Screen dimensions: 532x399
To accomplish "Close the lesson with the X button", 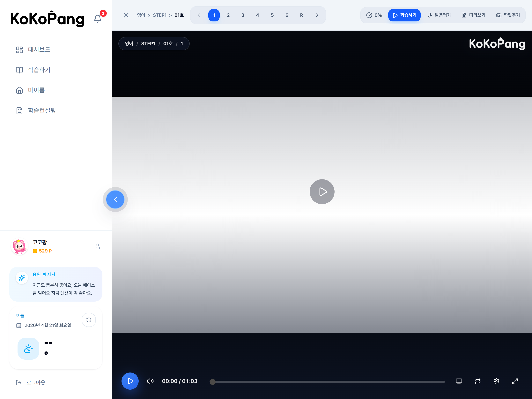I will pos(126,15).
